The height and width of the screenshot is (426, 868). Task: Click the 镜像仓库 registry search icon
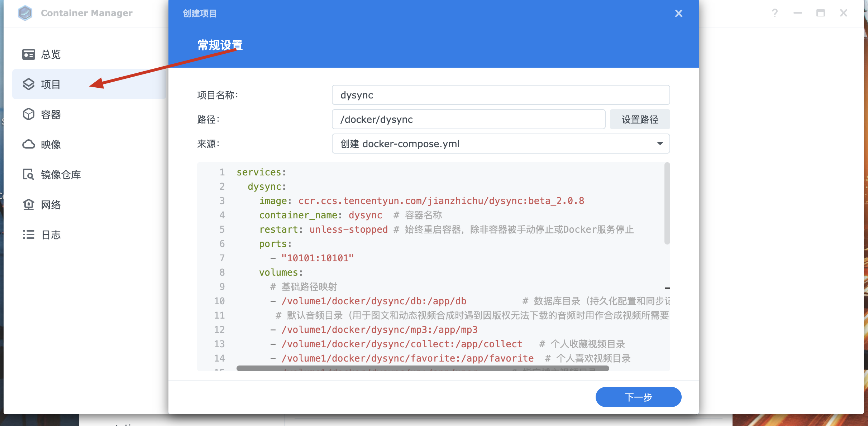point(28,174)
